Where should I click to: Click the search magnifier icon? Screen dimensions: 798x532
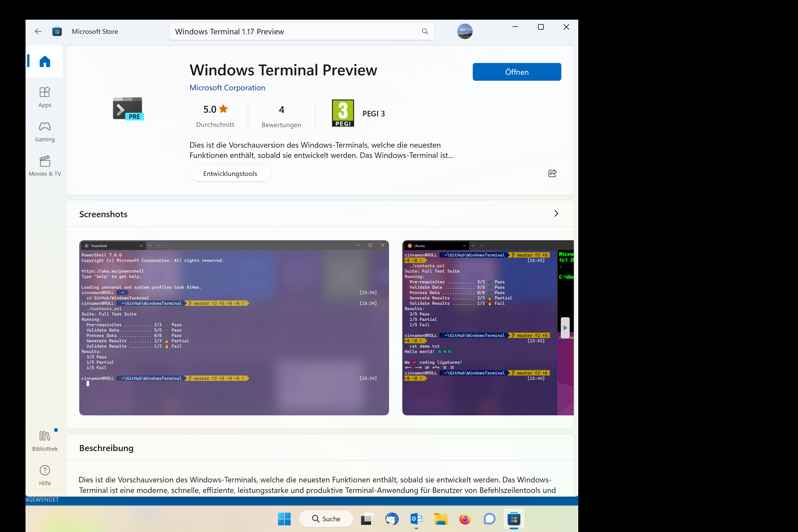[425, 32]
